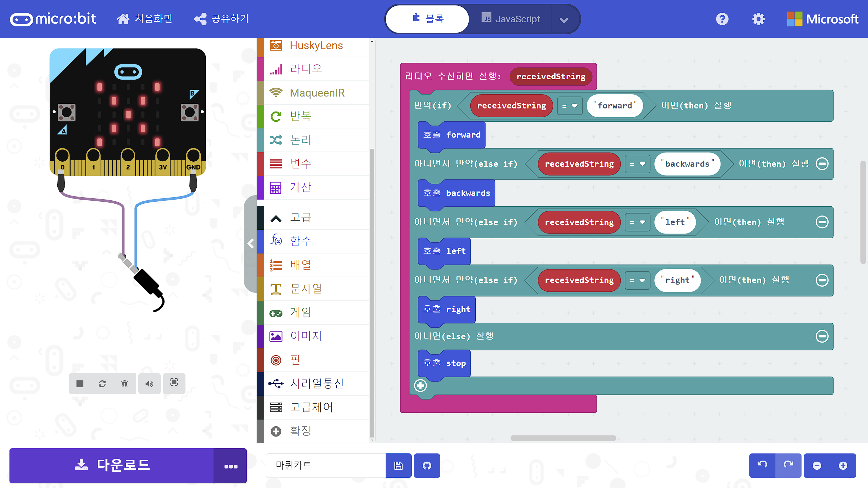
Task: Toggle simulator debug mode bug icon
Action: click(124, 384)
